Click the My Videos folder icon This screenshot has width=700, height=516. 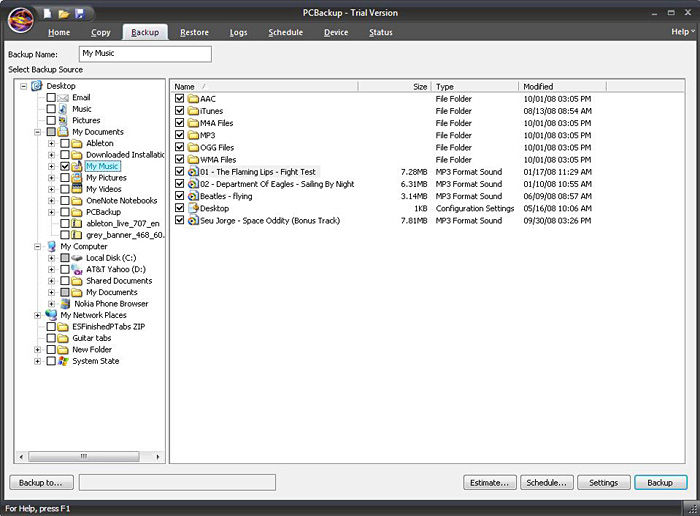point(77,189)
